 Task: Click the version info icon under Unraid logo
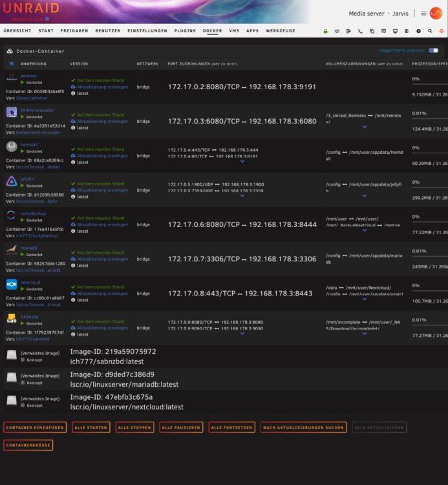pyautogui.click(x=47, y=19)
